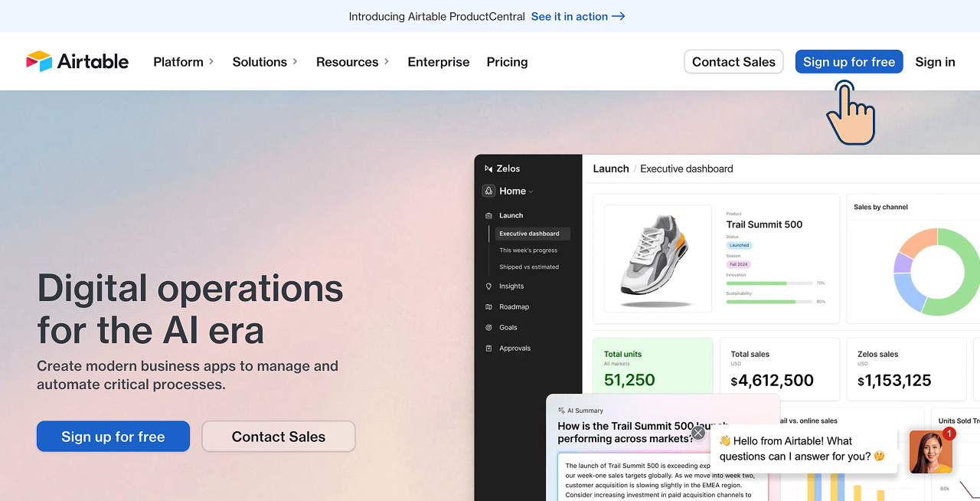Click the Sustainability progress bar

(769, 302)
